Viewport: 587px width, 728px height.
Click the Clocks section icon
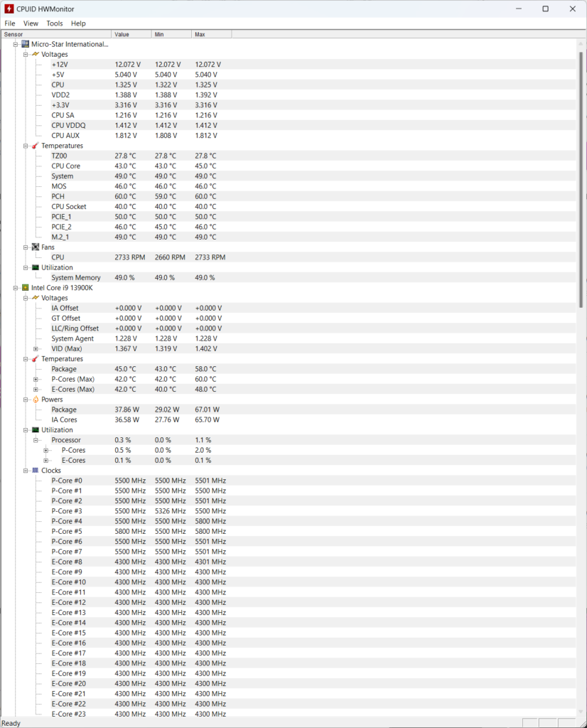36,471
